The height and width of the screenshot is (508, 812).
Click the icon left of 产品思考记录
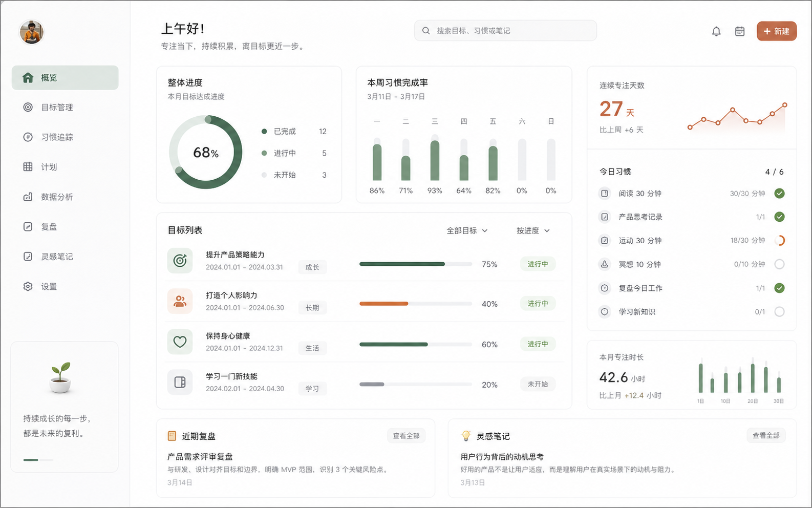coord(605,217)
